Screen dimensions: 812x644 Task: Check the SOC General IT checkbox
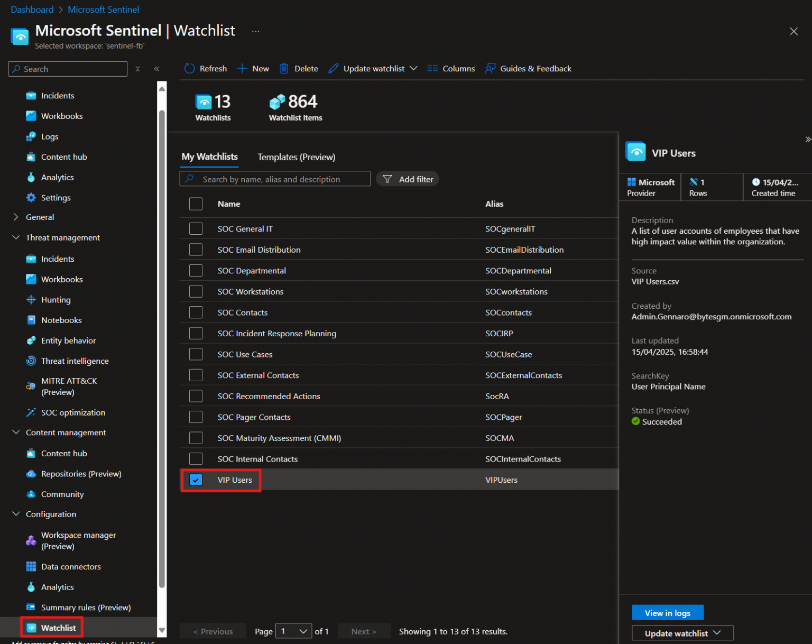196,228
